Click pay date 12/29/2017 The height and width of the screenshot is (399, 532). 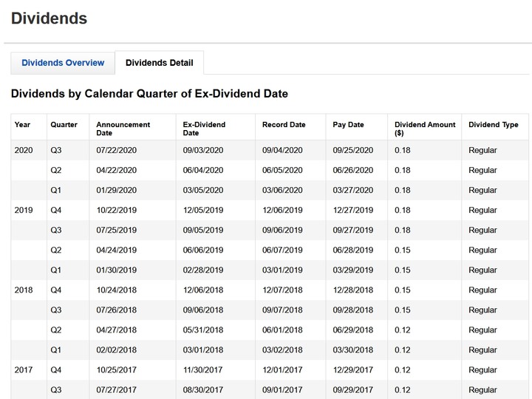pyautogui.click(x=353, y=370)
